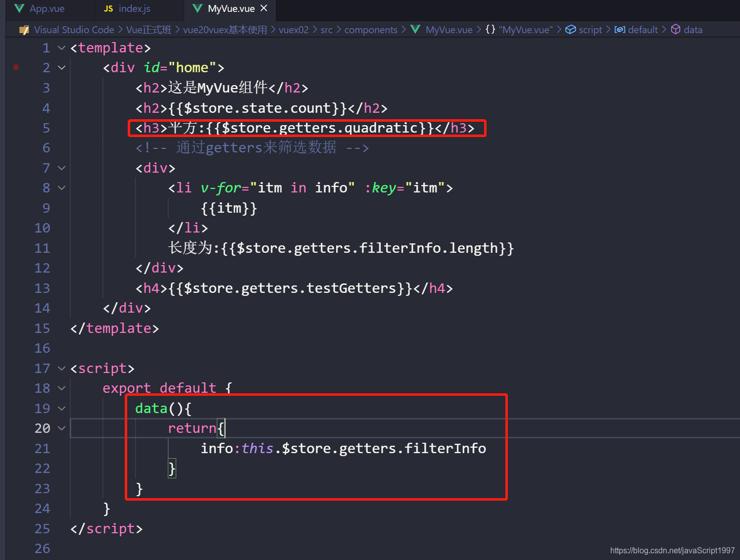Click 'export default' on line 18
Viewport: 740px width, 560px height.
[x=159, y=388]
